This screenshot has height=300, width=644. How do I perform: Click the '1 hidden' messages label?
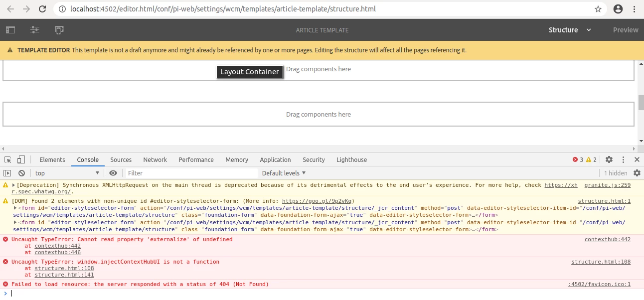616,173
